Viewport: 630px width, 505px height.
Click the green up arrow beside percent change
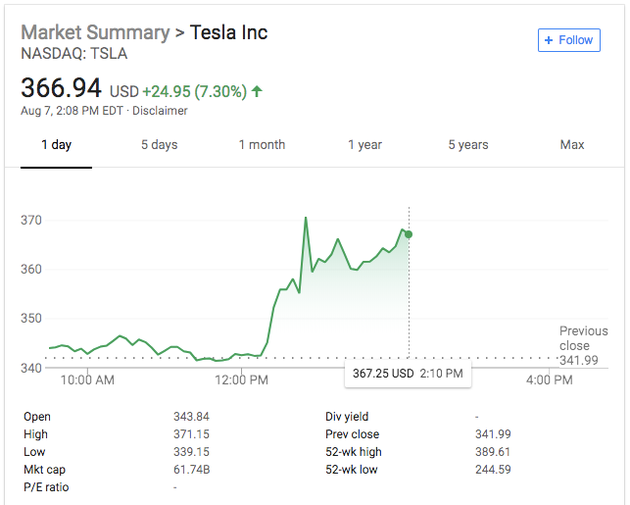(257, 91)
